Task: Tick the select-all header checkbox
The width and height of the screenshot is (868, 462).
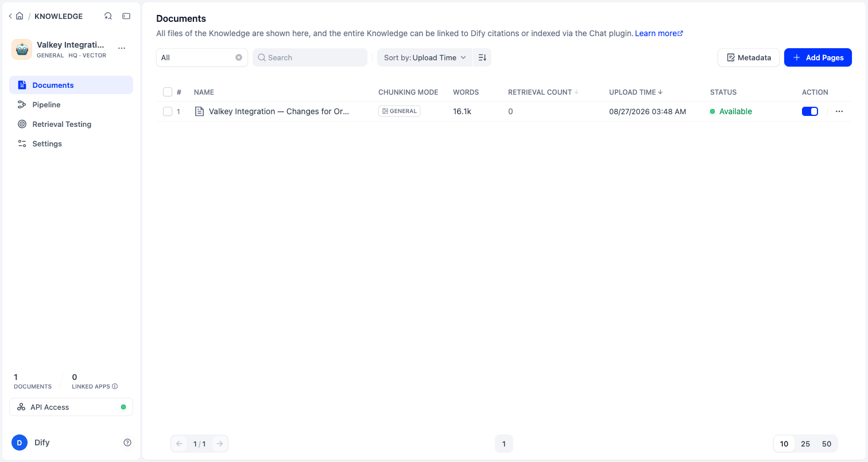Action: [168, 92]
